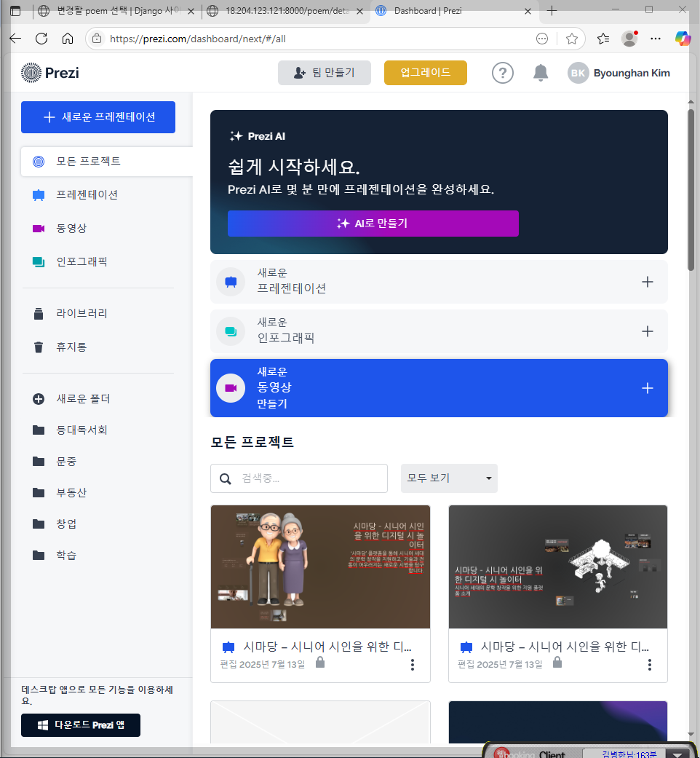700x758 pixels.
Task: Click 다운로드 Prezi 앱 button
Action: [81, 725]
